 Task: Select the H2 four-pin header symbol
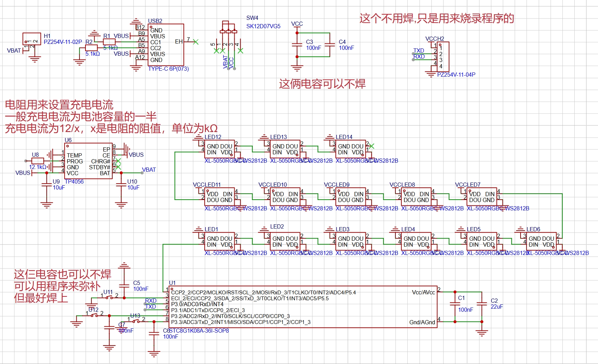pyautogui.click(x=443, y=56)
